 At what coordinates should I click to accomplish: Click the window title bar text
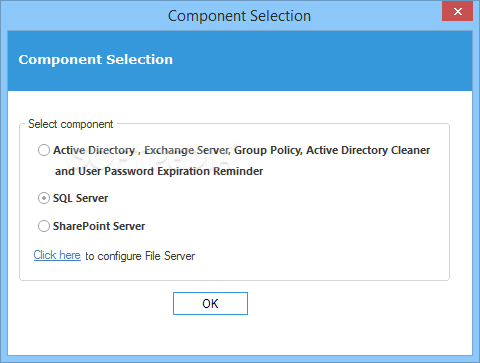click(239, 16)
